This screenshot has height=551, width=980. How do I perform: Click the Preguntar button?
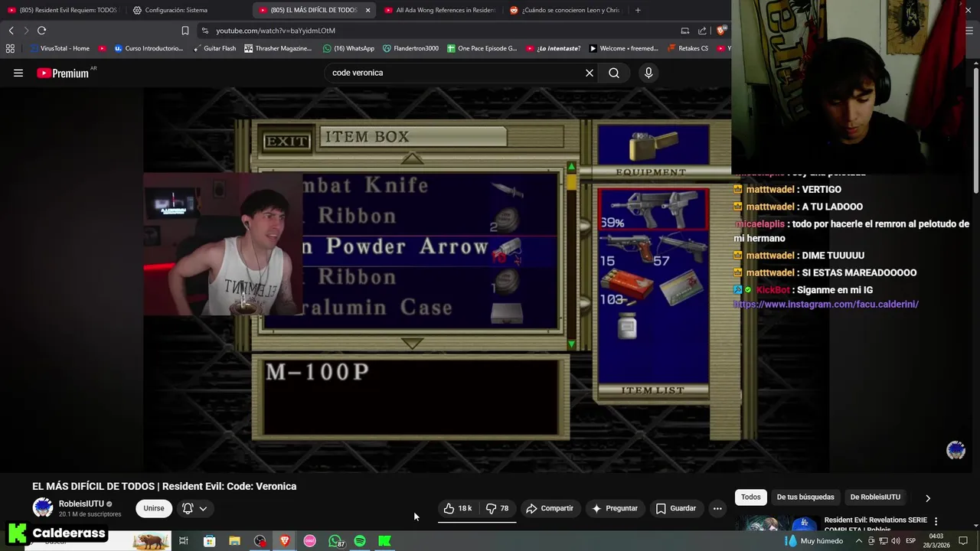click(x=614, y=508)
